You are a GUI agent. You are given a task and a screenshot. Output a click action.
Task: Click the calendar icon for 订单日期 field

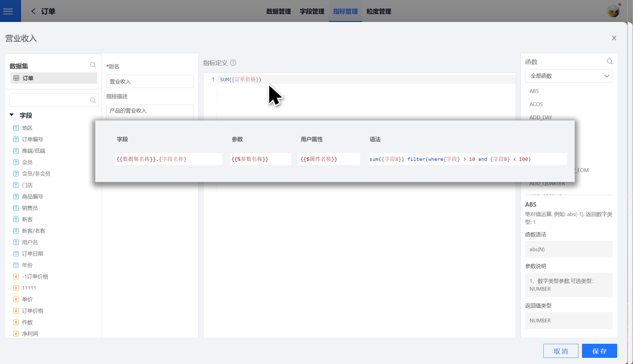16,254
